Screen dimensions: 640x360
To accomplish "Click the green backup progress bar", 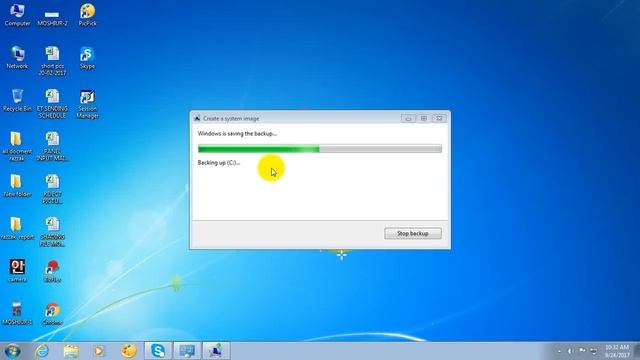I will [x=320, y=149].
